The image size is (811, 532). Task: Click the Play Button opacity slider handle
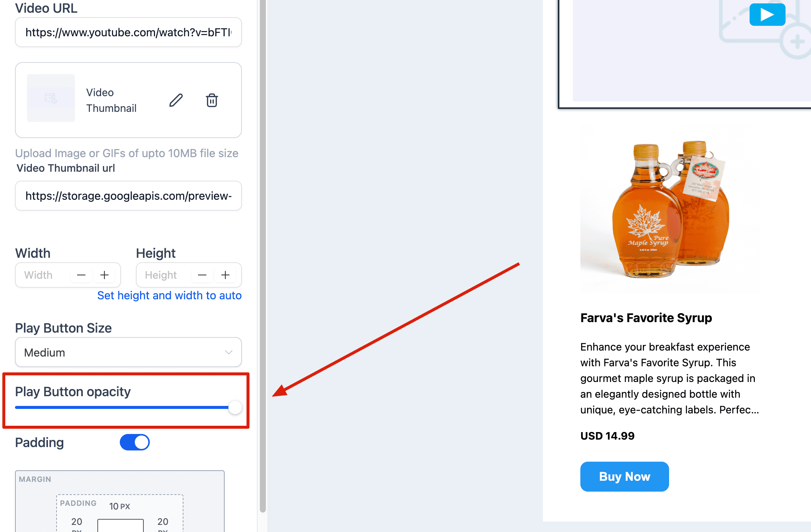point(235,407)
